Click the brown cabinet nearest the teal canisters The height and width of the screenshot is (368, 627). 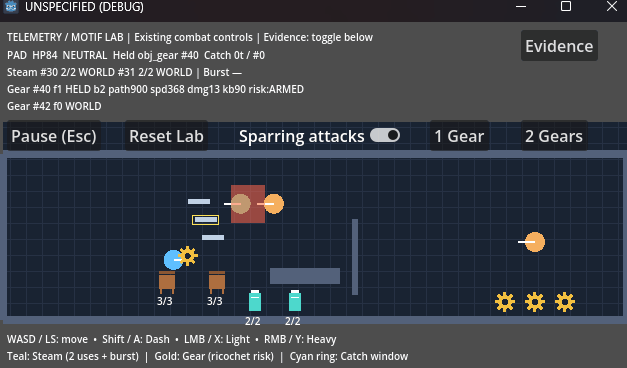tap(217, 282)
